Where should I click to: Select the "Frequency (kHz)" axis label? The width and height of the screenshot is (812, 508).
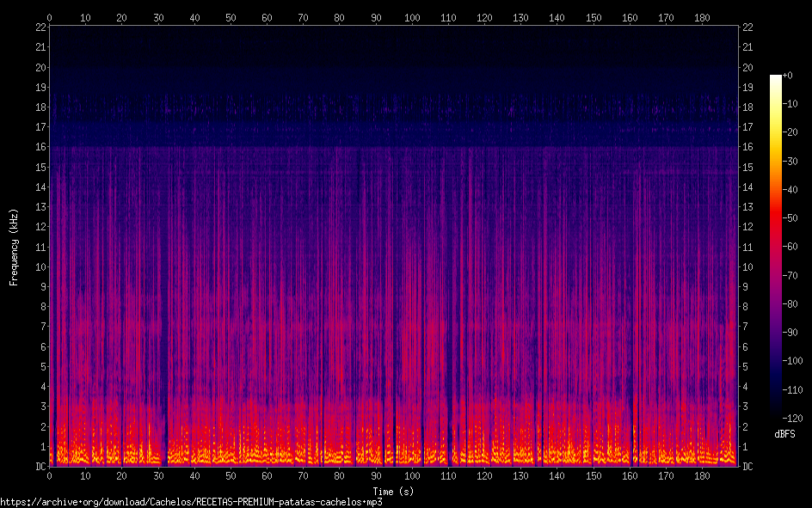point(14,248)
